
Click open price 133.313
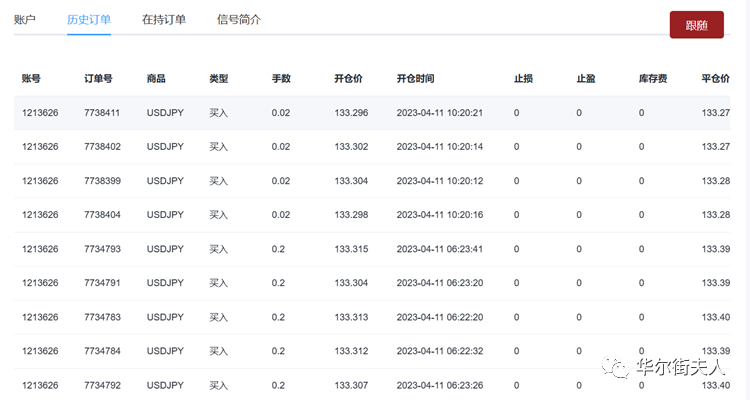coord(351,317)
